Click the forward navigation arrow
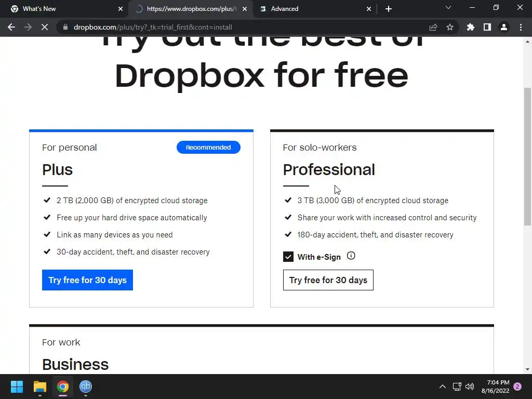532x399 pixels. coord(28,27)
